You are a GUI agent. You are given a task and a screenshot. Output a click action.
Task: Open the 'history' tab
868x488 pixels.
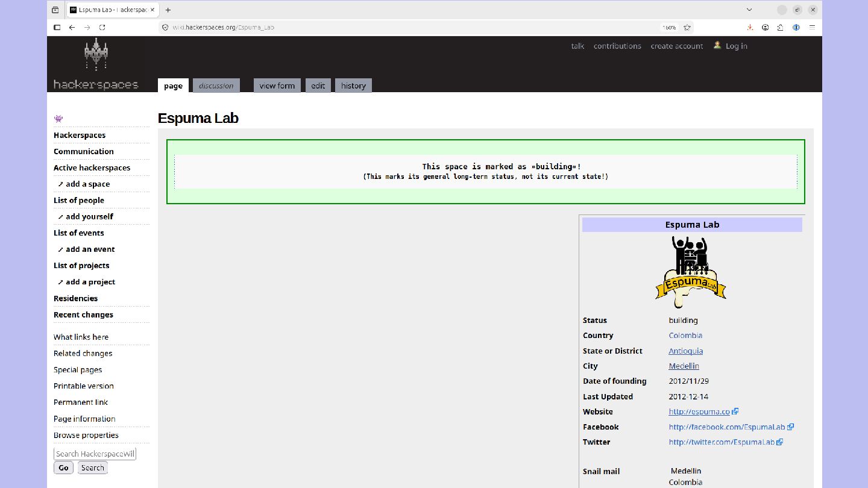[x=353, y=86]
